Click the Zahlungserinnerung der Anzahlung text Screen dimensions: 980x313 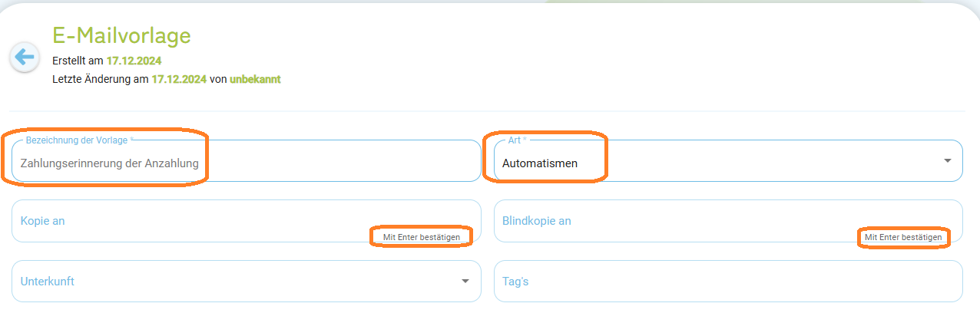pyautogui.click(x=110, y=163)
